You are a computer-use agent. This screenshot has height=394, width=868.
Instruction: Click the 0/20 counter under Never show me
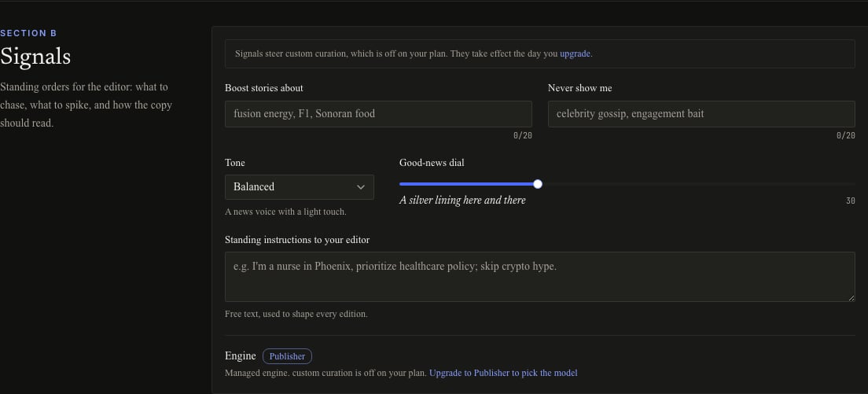coord(846,135)
